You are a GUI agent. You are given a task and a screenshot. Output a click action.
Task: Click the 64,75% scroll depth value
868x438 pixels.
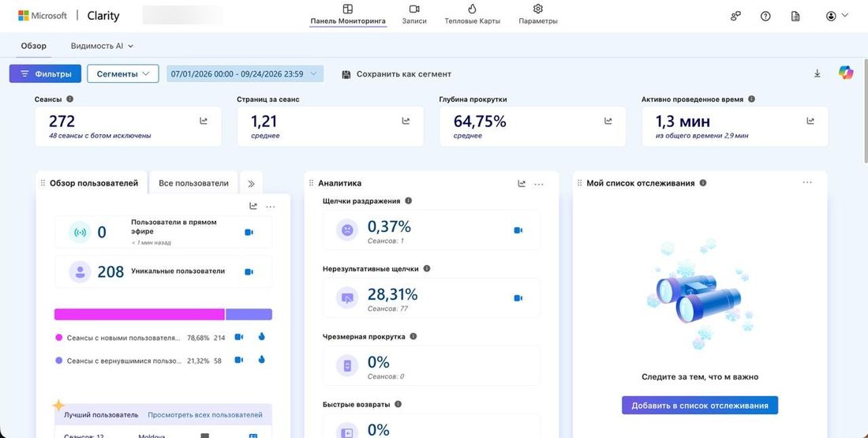(x=480, y=121)
